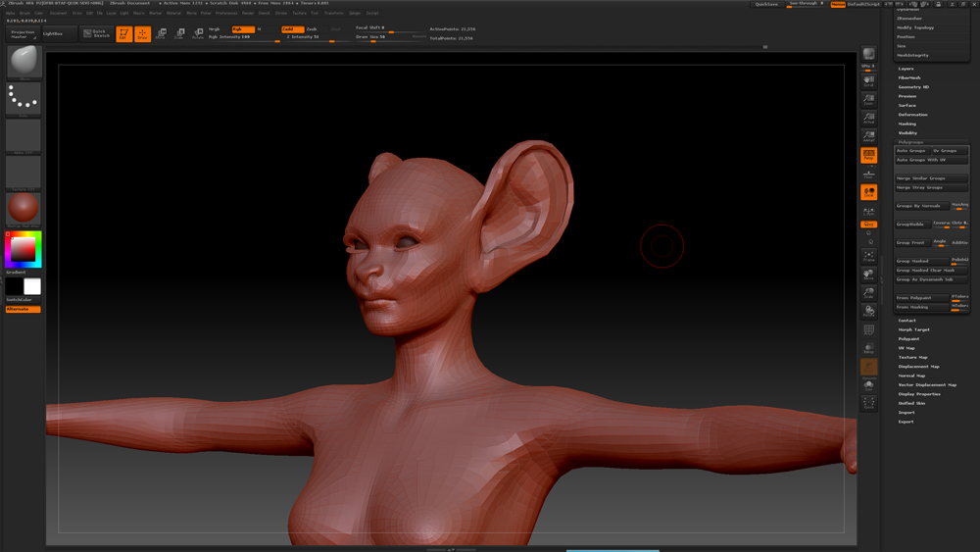This screenshot has width=980, height=552.
Task: Expand the Texture Map section
Action: coord(912,357)
